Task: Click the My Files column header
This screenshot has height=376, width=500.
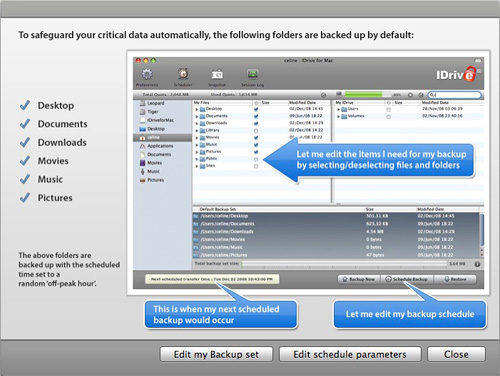Action: [x=223, y=103]
